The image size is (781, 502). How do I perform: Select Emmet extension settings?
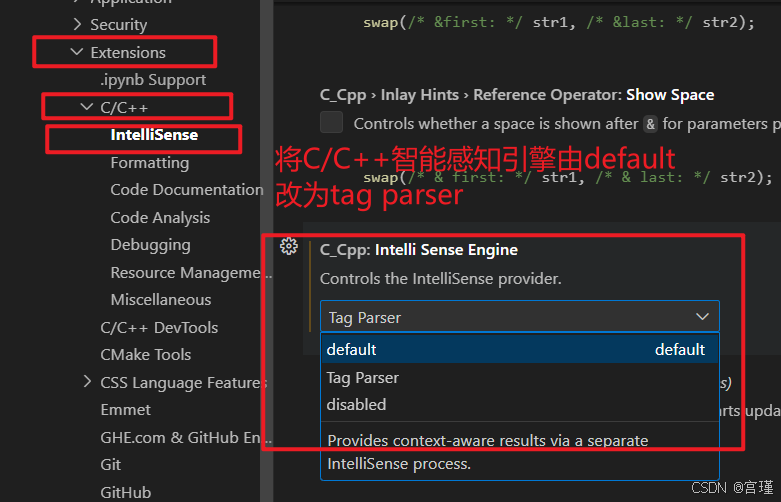(126, 410)
